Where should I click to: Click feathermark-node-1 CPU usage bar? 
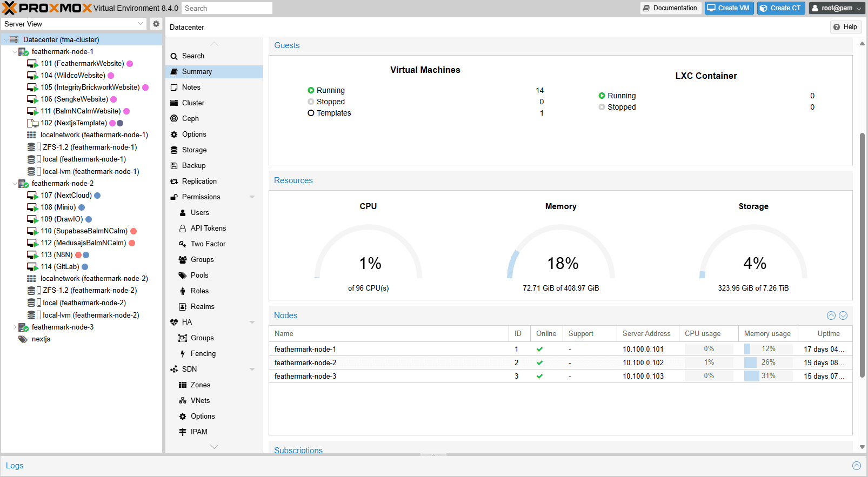[x=709, y=349]
